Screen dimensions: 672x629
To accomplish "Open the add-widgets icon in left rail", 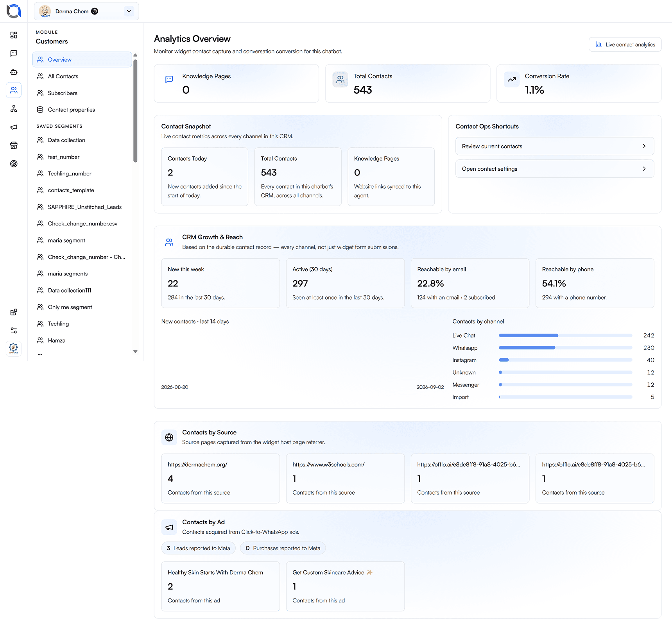I will [x=14, y=312].
